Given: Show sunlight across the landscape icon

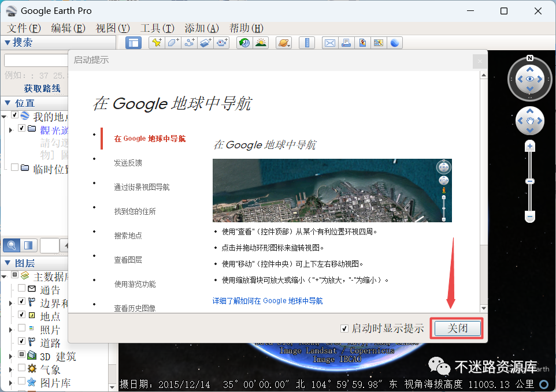Looking at the screenshot, I should click(261, 43).
